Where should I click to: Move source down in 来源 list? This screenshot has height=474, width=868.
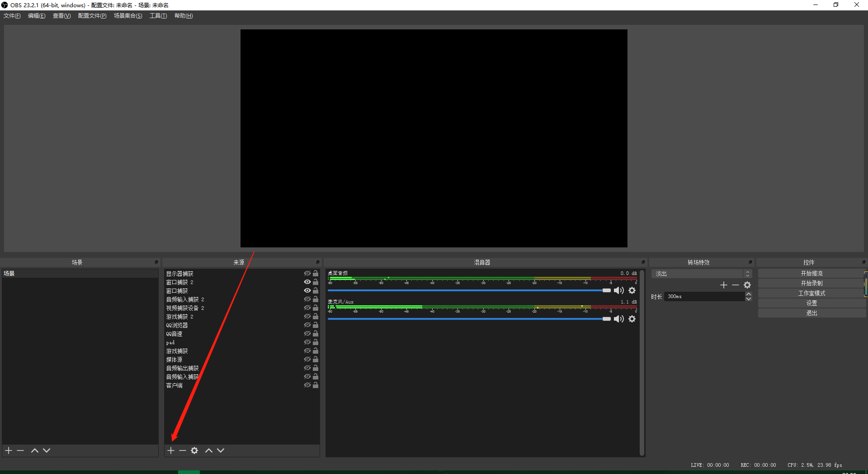click(221, 450)
